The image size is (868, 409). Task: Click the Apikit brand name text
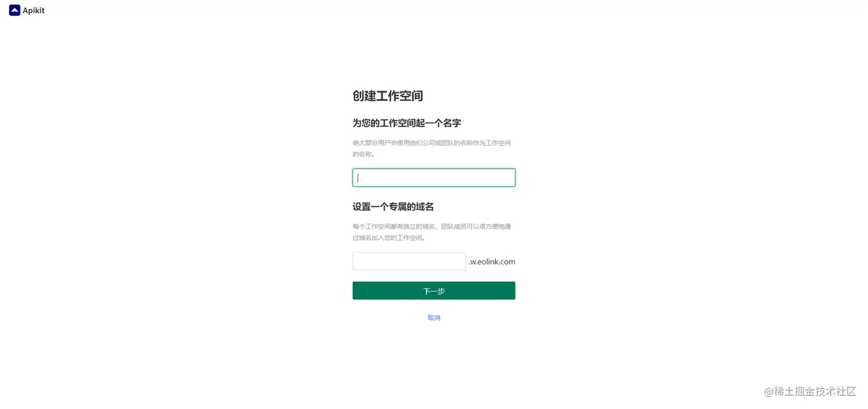tap(34, 10)
